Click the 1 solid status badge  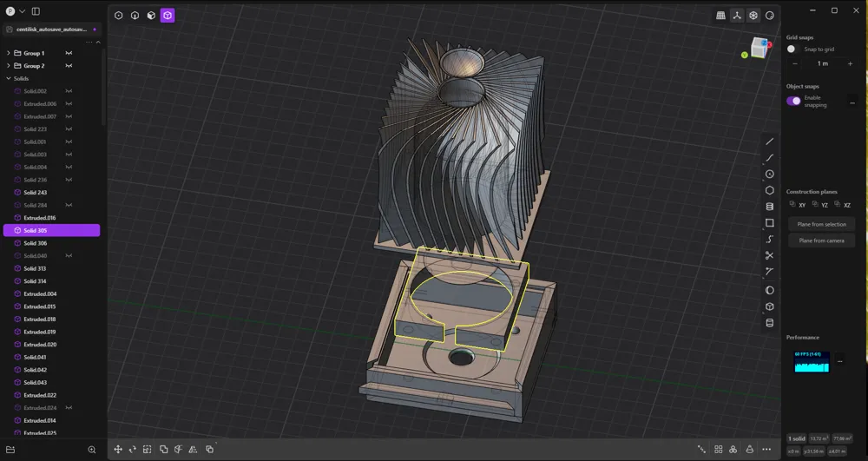pyautogui.click(x=797, y=438)
